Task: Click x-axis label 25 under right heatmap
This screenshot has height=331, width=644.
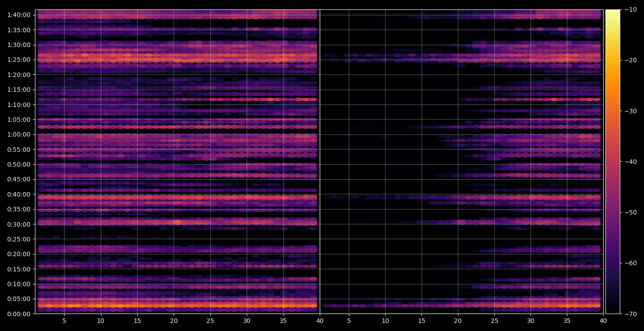Action: tap(494, 321)
